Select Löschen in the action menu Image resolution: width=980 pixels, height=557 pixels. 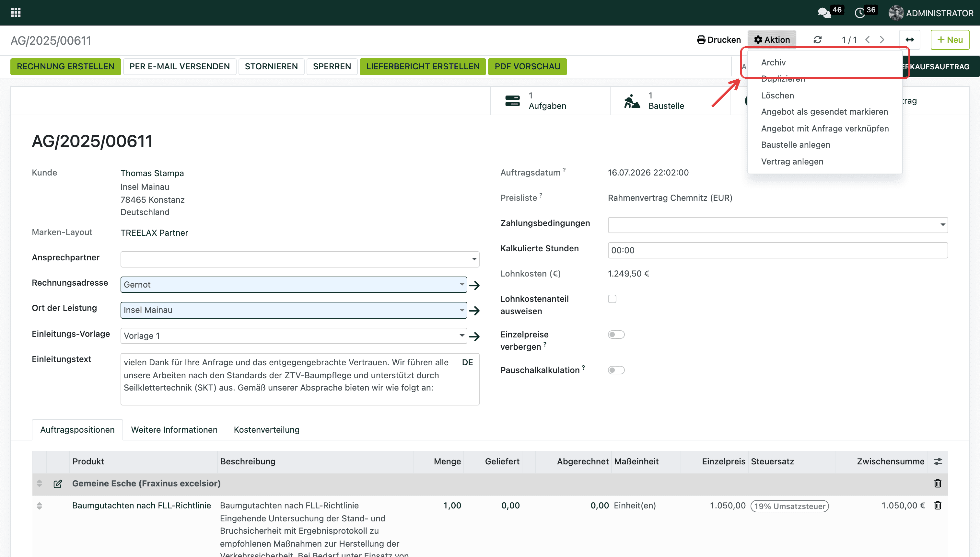coord(824,96)
